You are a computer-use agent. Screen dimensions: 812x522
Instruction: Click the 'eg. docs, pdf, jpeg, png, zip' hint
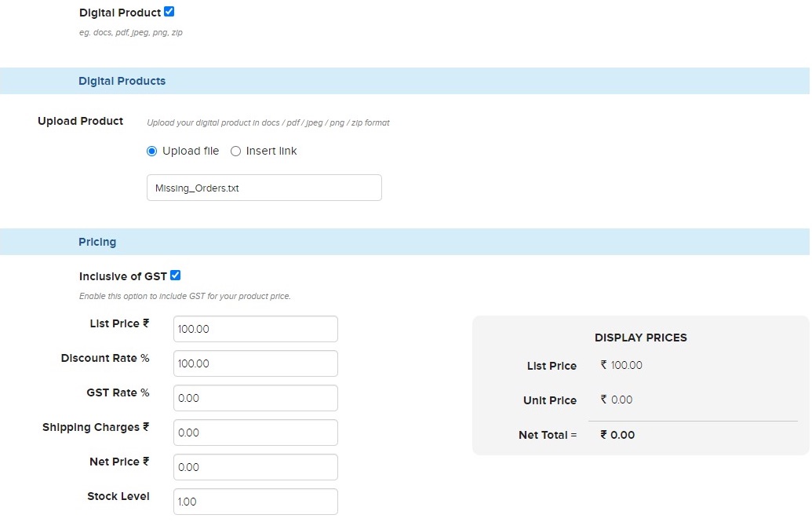click(x=130, y=33)
